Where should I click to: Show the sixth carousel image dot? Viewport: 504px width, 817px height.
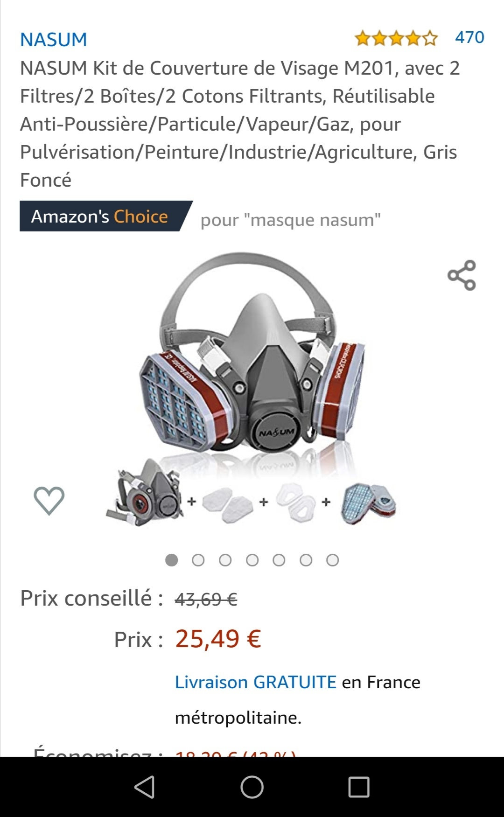(x=306, y=560)
